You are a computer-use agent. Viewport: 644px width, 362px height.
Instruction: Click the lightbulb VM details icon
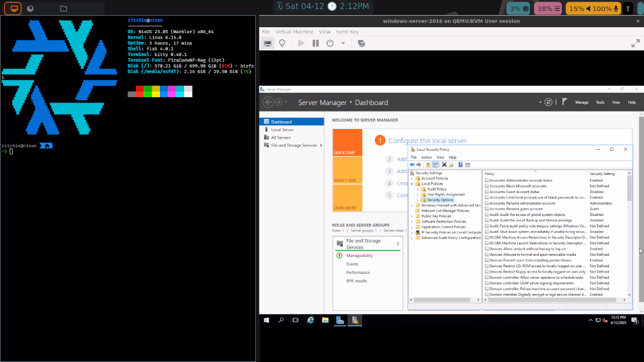click(282, 43)
